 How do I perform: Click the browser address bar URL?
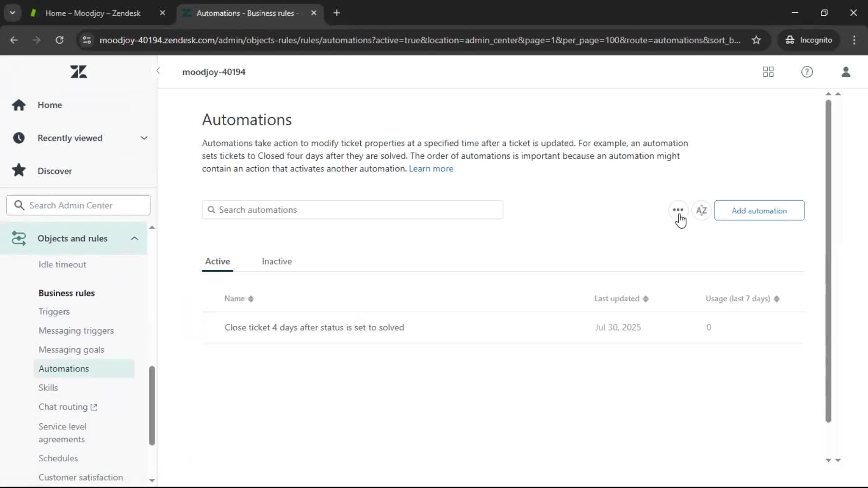(x=420, y=40)
